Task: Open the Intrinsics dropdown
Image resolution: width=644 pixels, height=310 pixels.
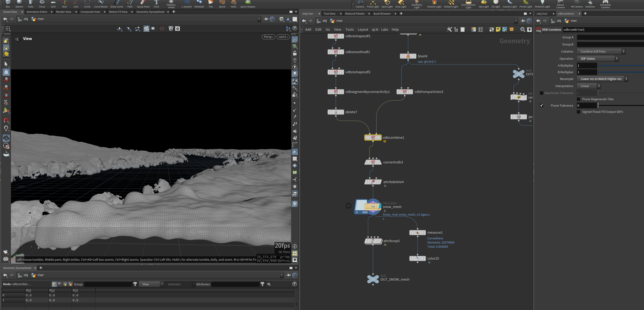Action: pyautogui.click(x=181, y=284)
